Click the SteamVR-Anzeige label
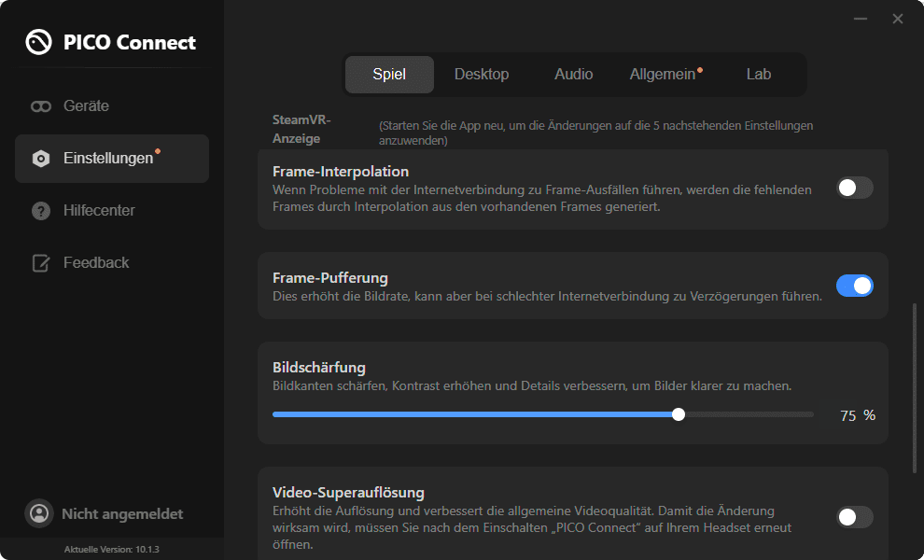The width and height of the screenshot is (924, 560). click(x=301, y=129)
